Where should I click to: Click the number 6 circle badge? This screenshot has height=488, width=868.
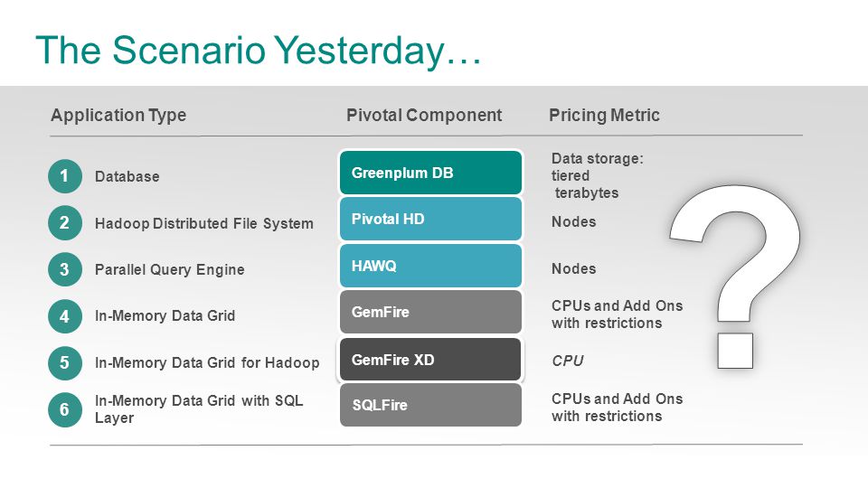65,410
